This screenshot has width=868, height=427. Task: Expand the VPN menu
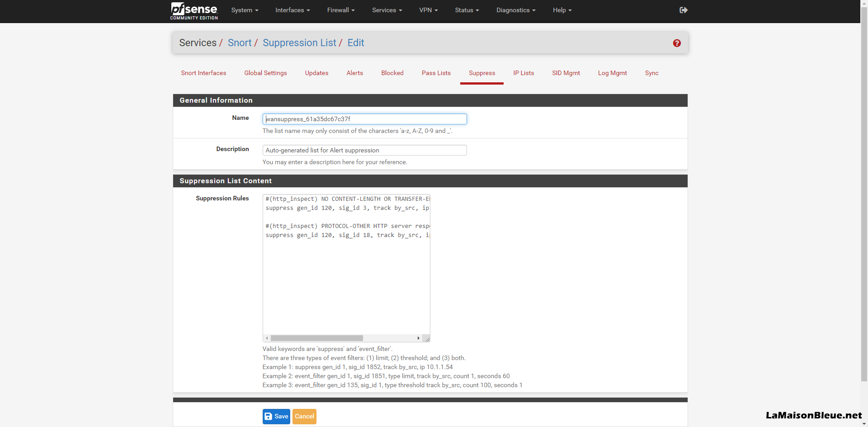pyautogui.click(x=428, y=10)
